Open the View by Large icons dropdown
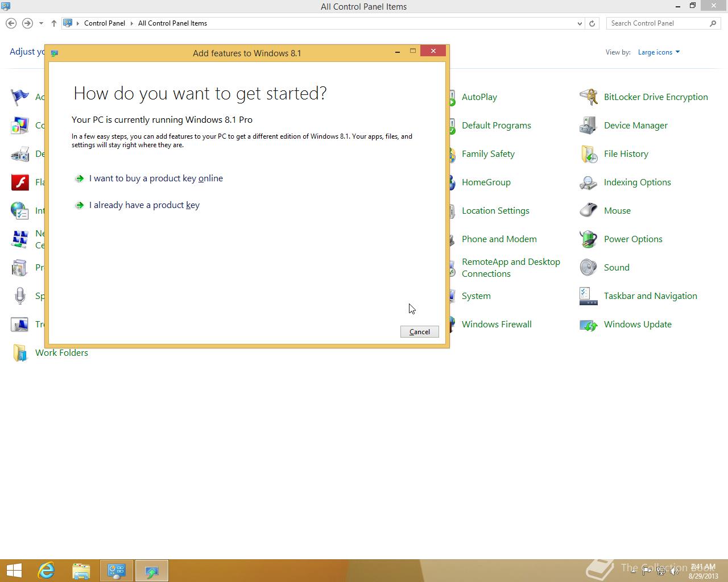 tap(659, 52)
